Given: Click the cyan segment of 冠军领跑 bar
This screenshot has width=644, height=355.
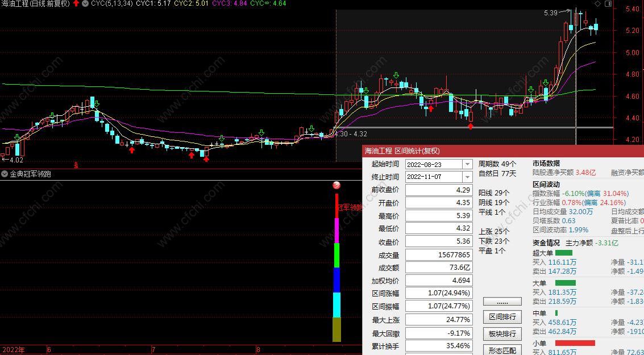Looking at the screenshot, I should (337, 305).
